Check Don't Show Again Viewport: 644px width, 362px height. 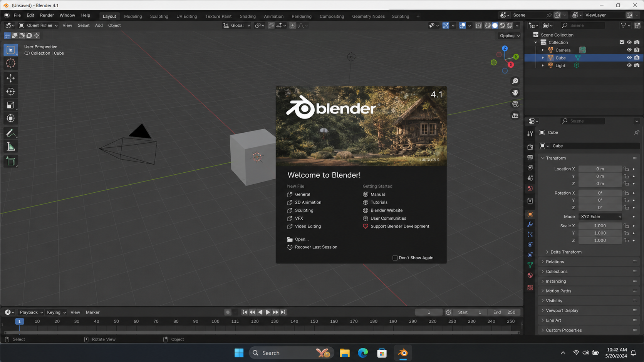[x=395, y=258]
